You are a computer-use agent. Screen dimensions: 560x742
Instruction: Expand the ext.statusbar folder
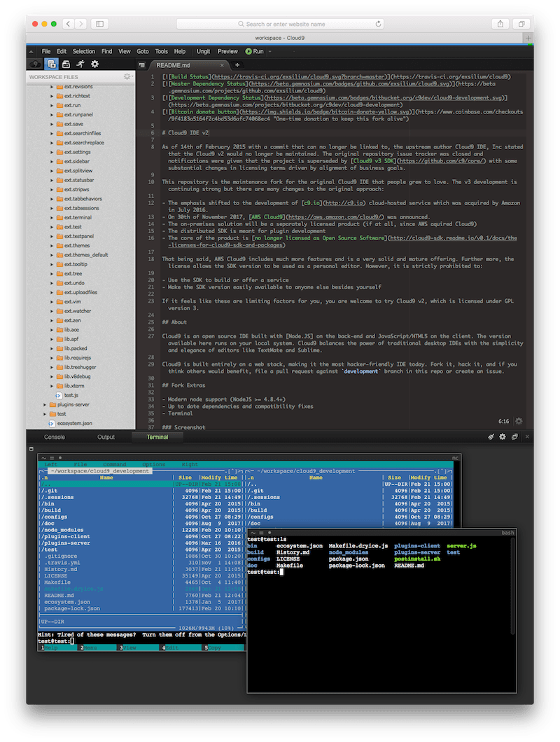pos(52,180)
